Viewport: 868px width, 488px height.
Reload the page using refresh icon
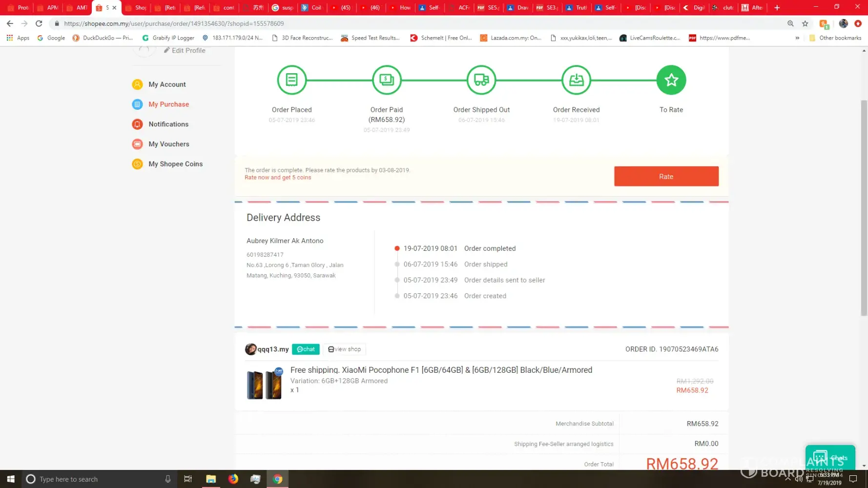click(39, 23)
